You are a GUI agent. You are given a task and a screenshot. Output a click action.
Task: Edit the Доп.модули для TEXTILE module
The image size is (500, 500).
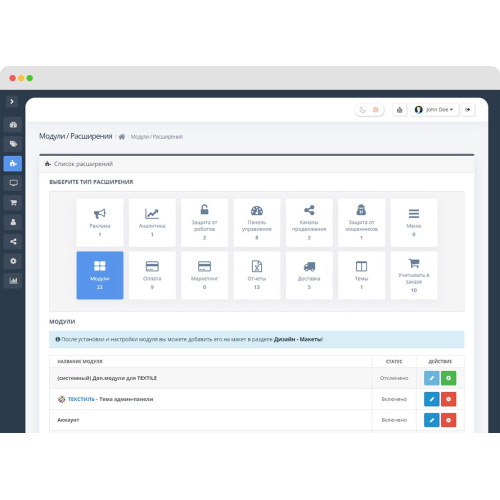tap(431, 378)
